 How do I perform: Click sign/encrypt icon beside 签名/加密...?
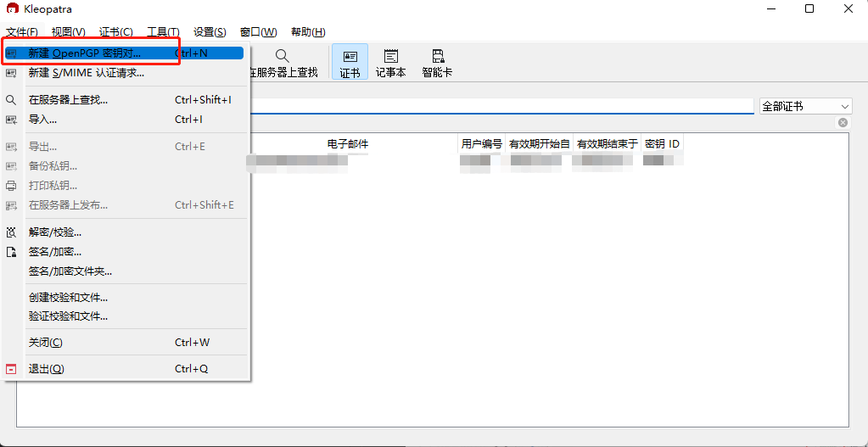click(11, 252)
